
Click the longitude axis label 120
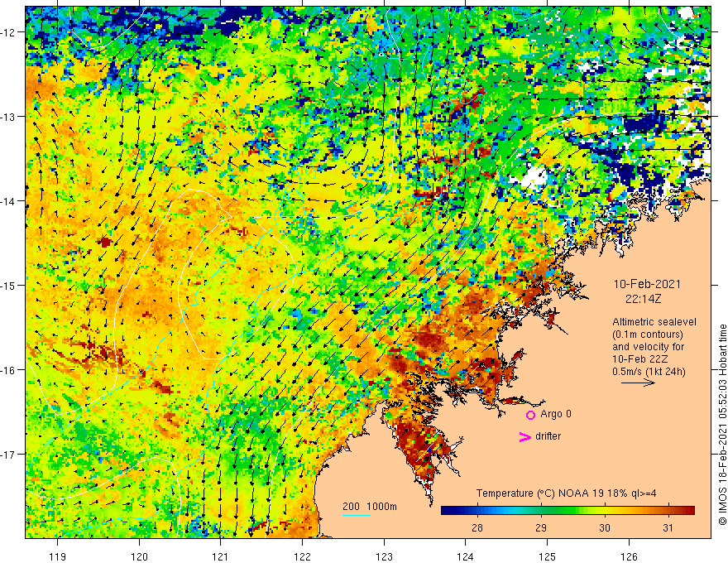(139, 556)
